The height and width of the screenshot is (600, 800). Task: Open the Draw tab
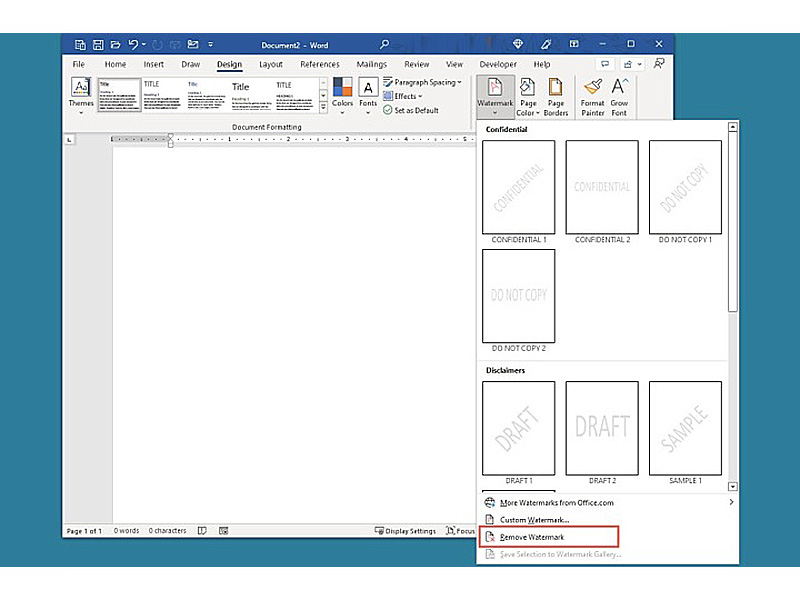pos(190,64)
